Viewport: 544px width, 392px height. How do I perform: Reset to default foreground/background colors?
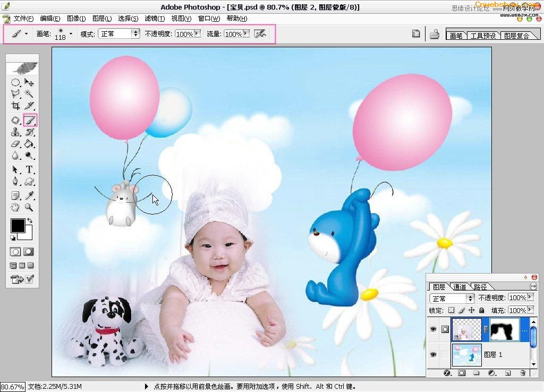tap(13, 237)
